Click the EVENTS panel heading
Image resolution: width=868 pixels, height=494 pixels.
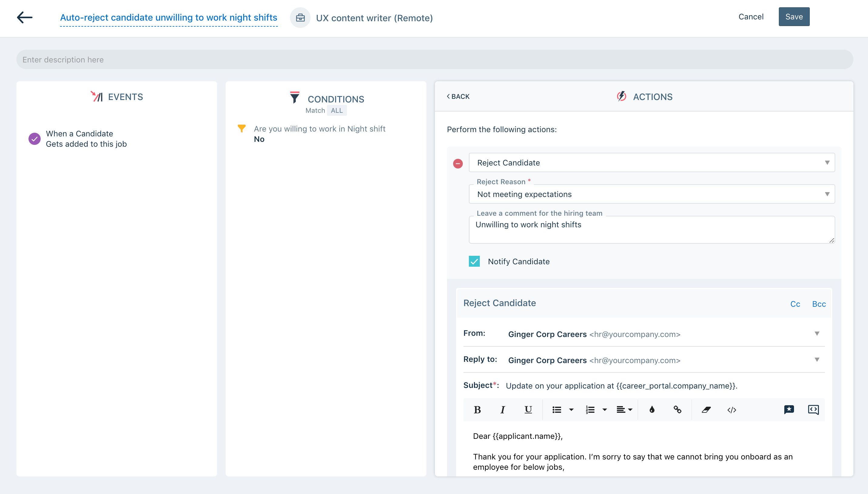pyautogui.click(x=125, y=97)
